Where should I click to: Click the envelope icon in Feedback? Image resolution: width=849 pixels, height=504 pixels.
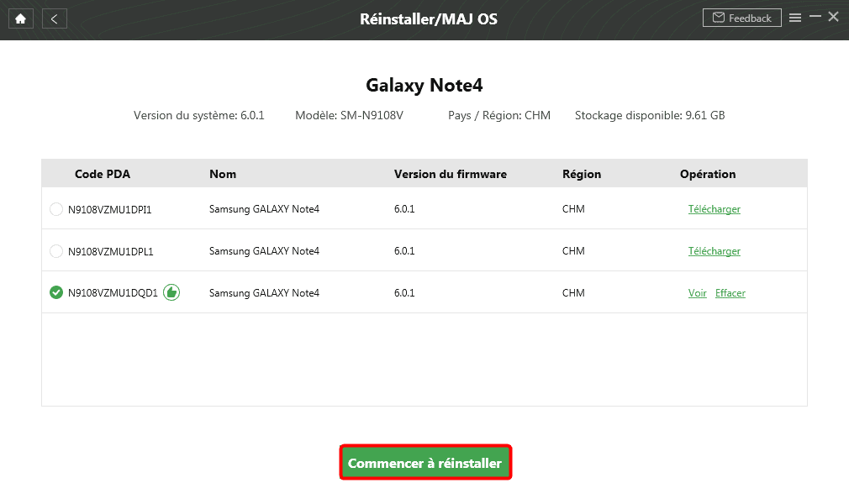719,18
